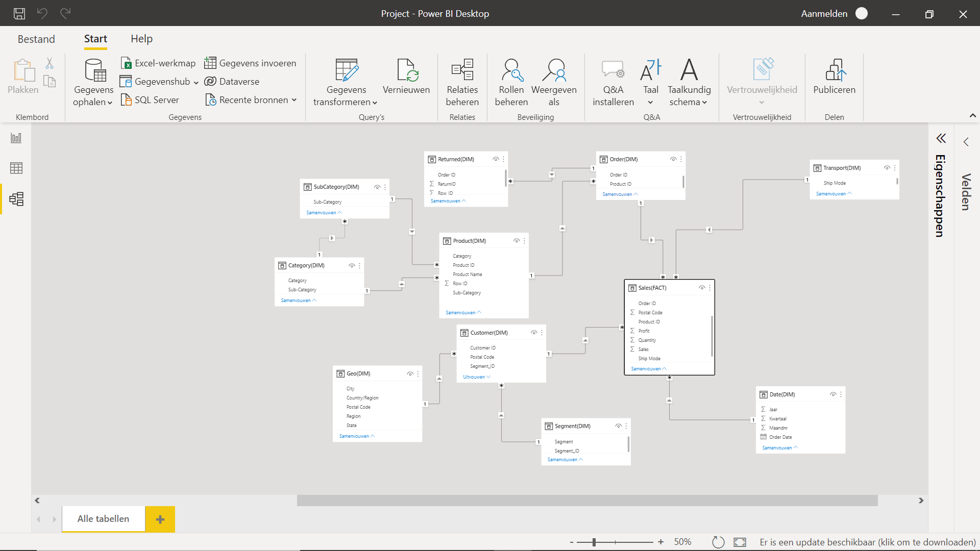Collapse Date(DIM) via Samenvouwen link

780,447
